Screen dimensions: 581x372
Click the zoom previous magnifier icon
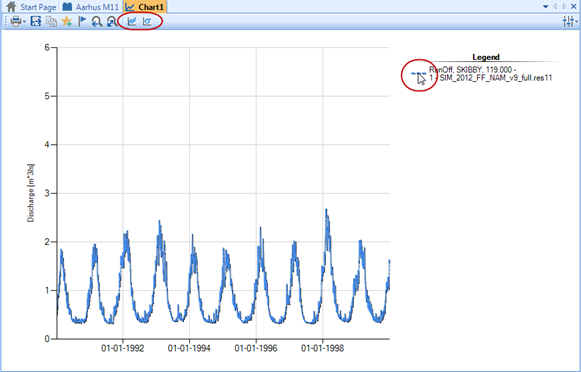[x=97, y=22]
